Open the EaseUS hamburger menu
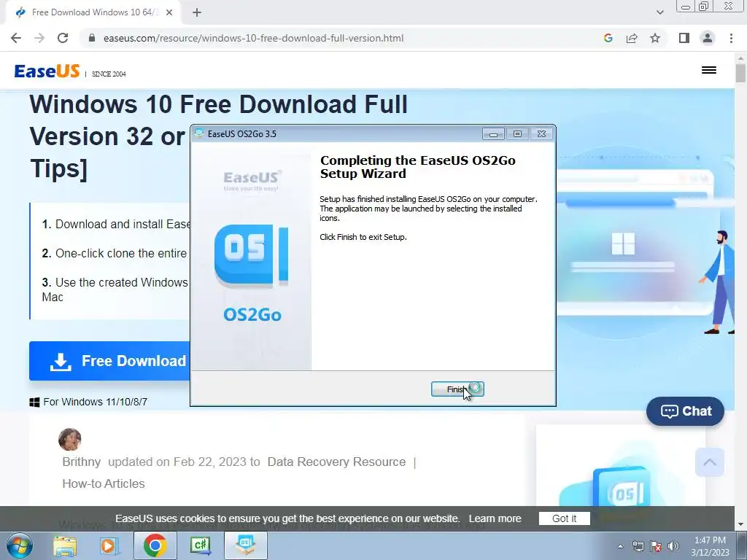Viewport: 747px width, 560px height. [709, 70]
